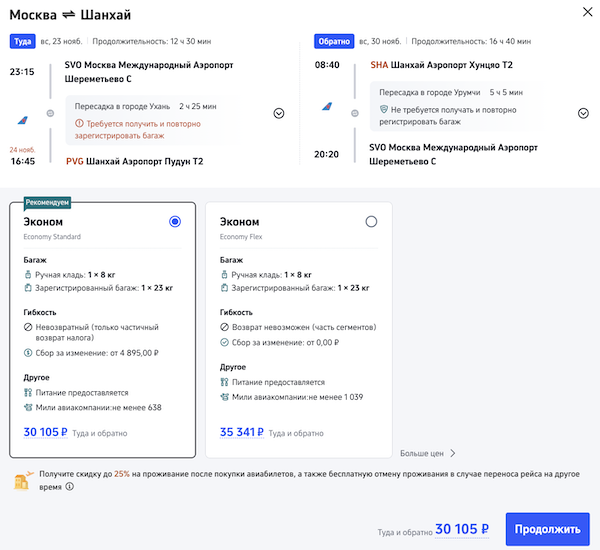Click the red baggage re-check warning icon
600x550 pixels.
coord(78,123)
